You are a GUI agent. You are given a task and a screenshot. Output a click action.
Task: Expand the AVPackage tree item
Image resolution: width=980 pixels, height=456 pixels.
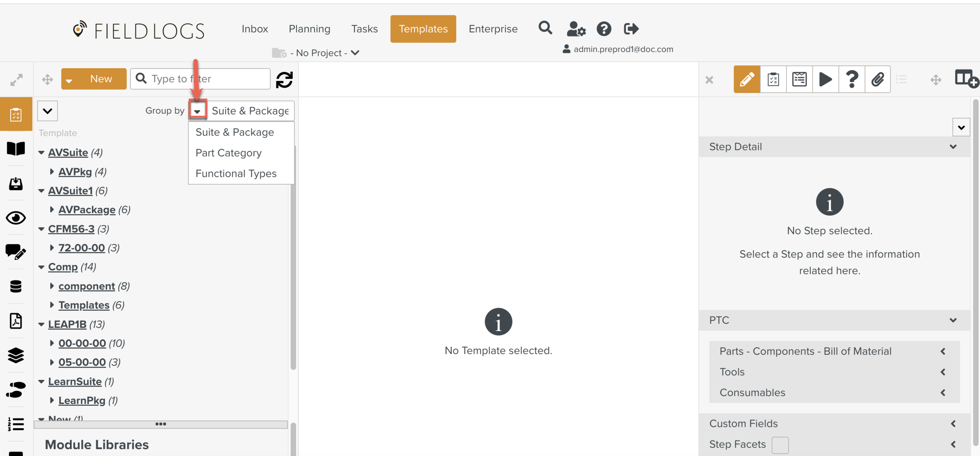[52, 210]
